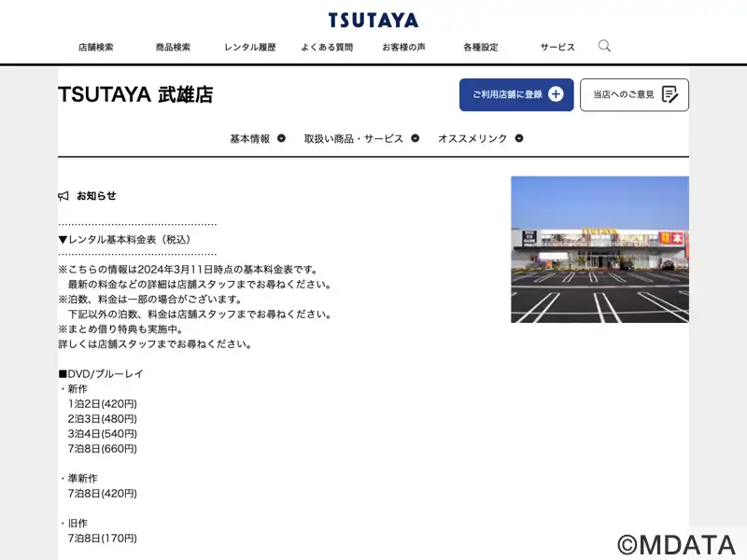Jump to the オススメリンク section
The height and width of the screenshot is (560, 747).
(472, 138)
